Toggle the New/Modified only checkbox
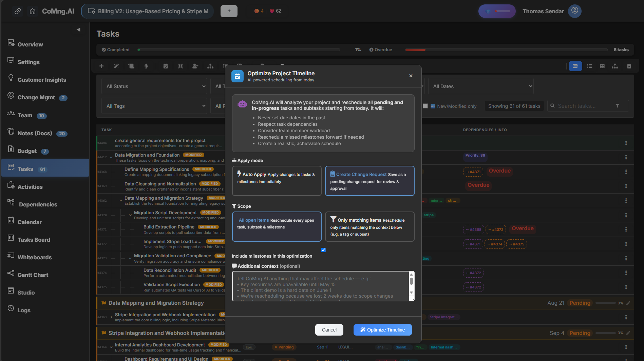This screenshot has width=644, height=361. point(425,106)
